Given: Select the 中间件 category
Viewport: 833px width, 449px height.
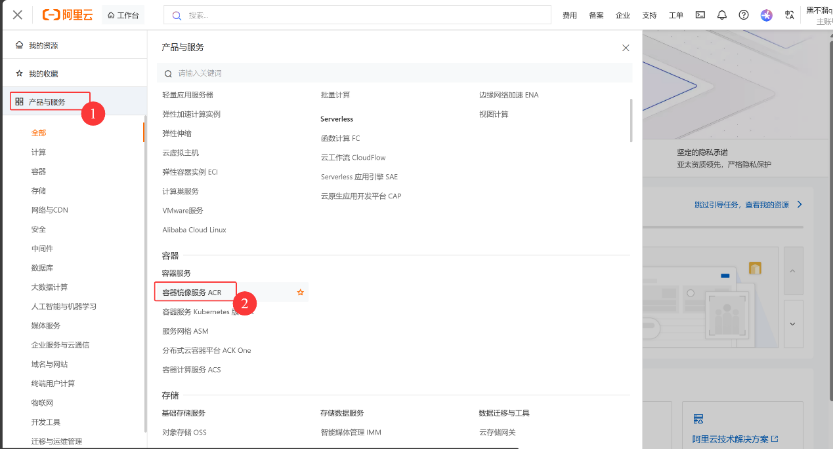Looking at the screenshot, I should tap(42, 249).
